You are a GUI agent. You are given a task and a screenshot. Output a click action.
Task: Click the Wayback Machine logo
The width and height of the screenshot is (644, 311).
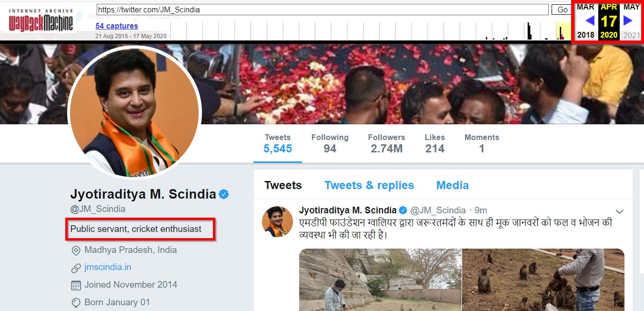pos(41,20)
